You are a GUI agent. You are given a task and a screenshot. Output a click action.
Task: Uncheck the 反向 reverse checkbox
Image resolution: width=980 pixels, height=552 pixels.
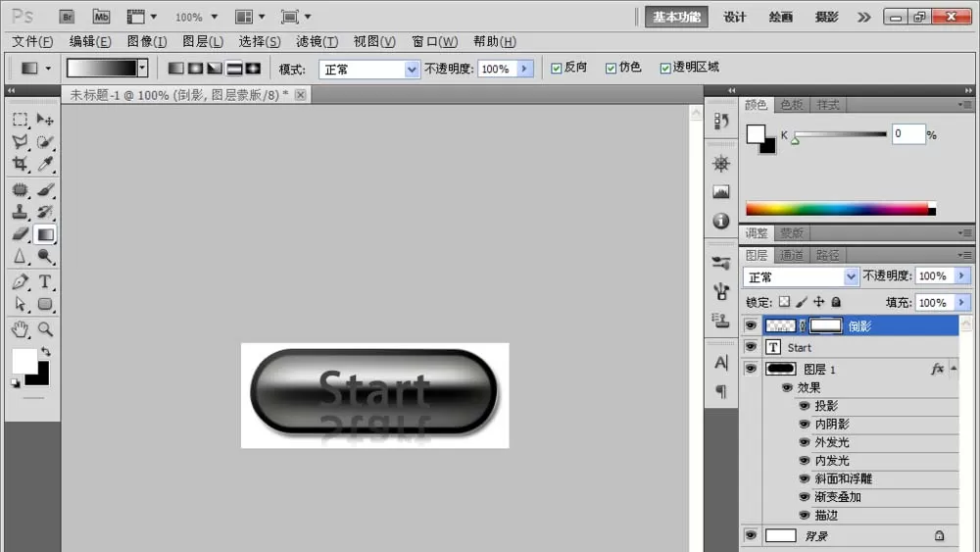(557, 68)
